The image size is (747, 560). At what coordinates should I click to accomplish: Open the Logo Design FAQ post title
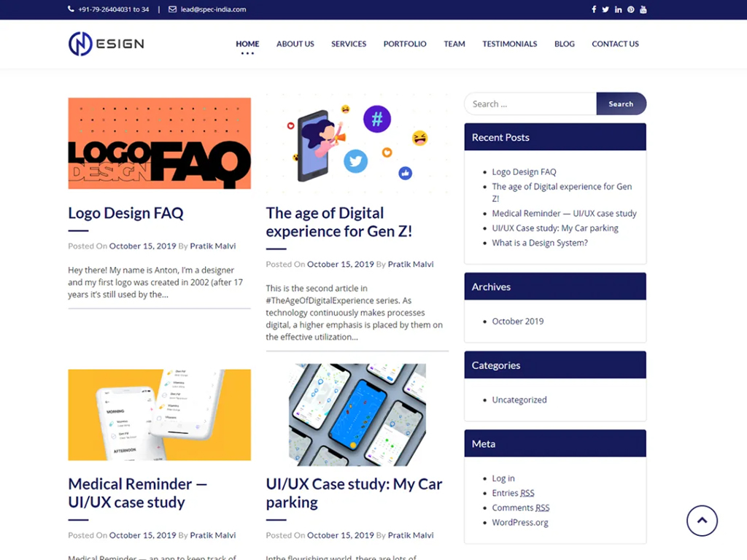click(125, 213)
